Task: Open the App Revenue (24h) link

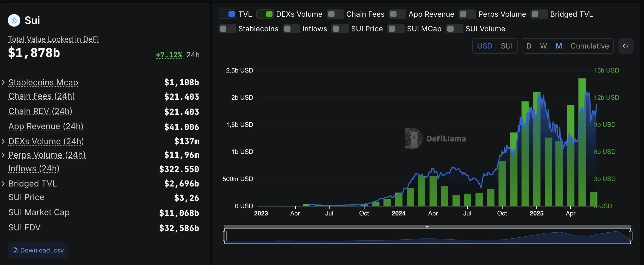Action: 46,126
